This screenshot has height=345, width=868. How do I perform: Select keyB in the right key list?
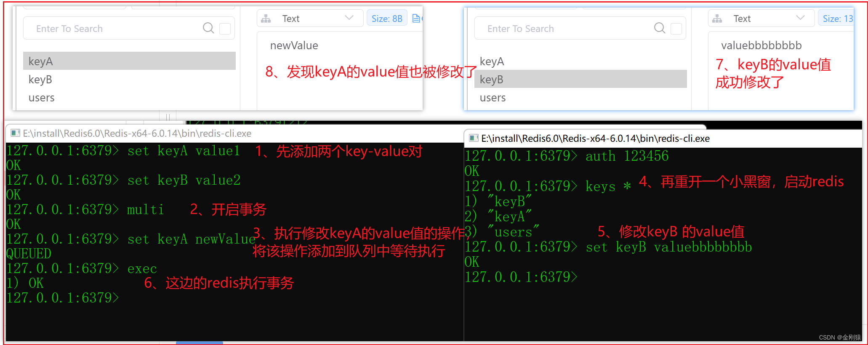click(x=580, y=79)
